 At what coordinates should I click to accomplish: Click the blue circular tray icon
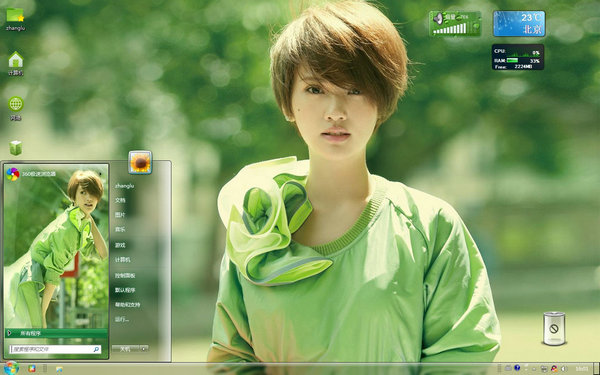click(x=517, y=368)
